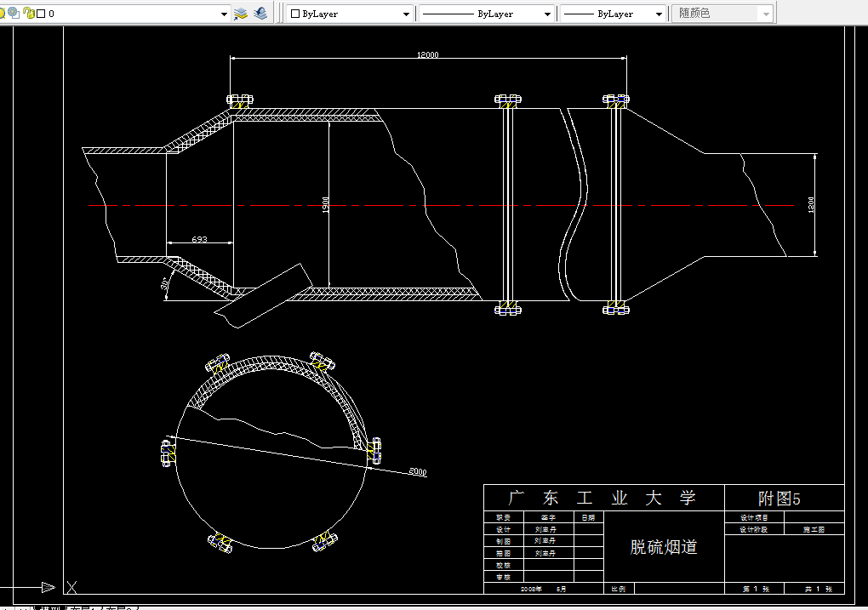Click the layer 0 color square
The width and height of the screenshot is (868, 610).
coord(41,14)
